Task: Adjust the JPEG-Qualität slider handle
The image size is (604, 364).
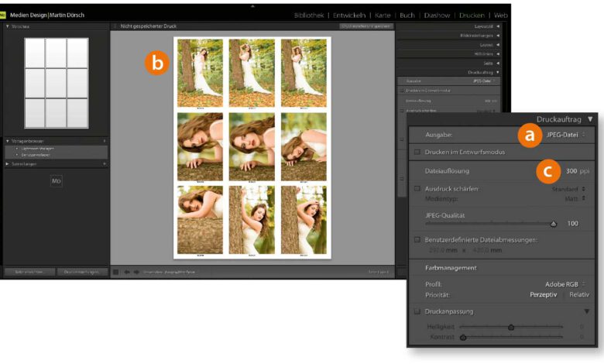Action: [x=553, y=224]
